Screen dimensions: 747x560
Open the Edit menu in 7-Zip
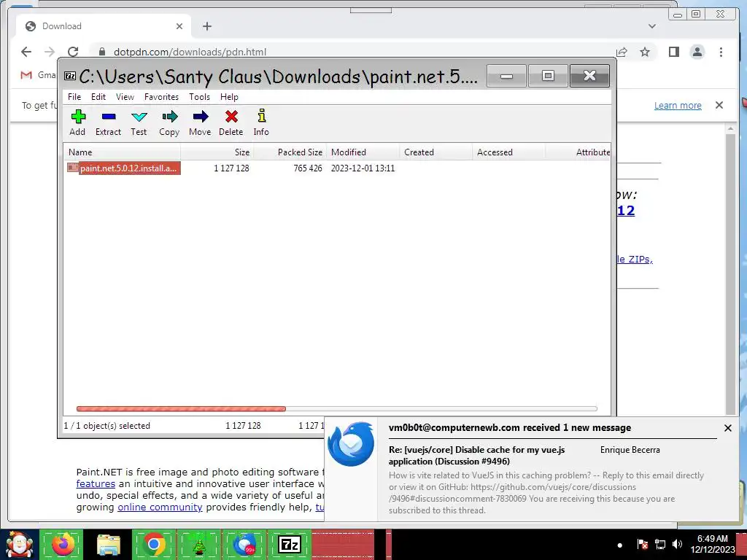pyautogui.click(x=98, y=97)
